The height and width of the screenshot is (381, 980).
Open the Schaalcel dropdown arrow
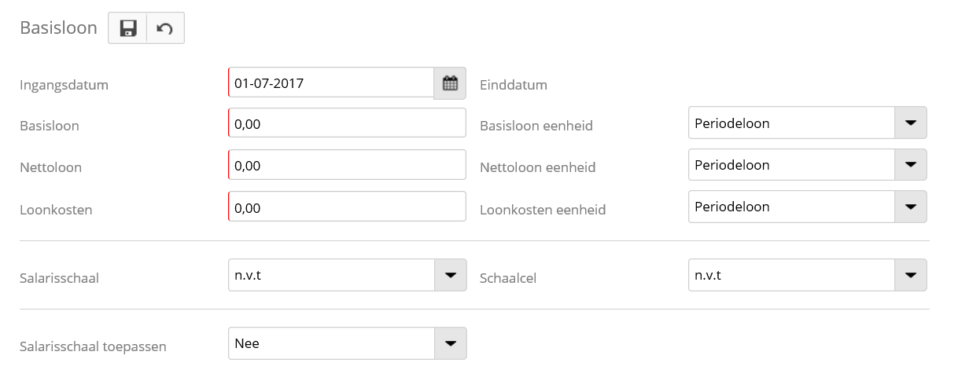click(911, 275)
